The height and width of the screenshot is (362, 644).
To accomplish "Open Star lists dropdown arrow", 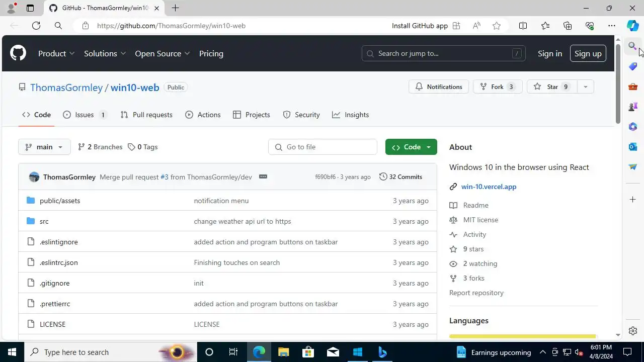I will (585, 86).
